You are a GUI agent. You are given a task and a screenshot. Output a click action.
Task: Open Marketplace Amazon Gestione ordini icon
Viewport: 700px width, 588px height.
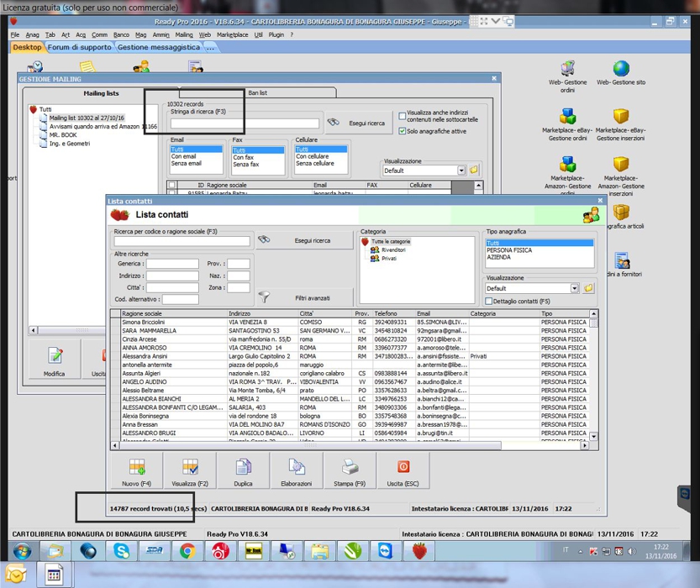pos(567,164)
